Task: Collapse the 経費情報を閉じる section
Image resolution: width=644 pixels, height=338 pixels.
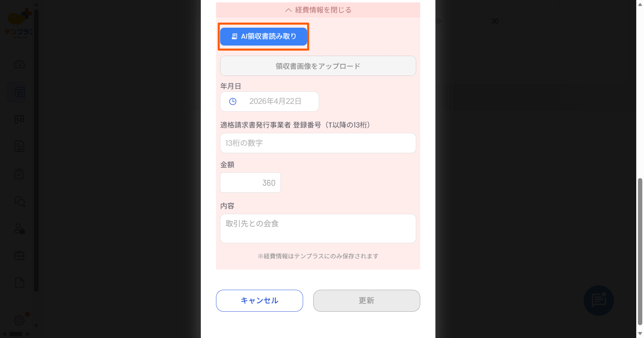Action: (318, 10)
